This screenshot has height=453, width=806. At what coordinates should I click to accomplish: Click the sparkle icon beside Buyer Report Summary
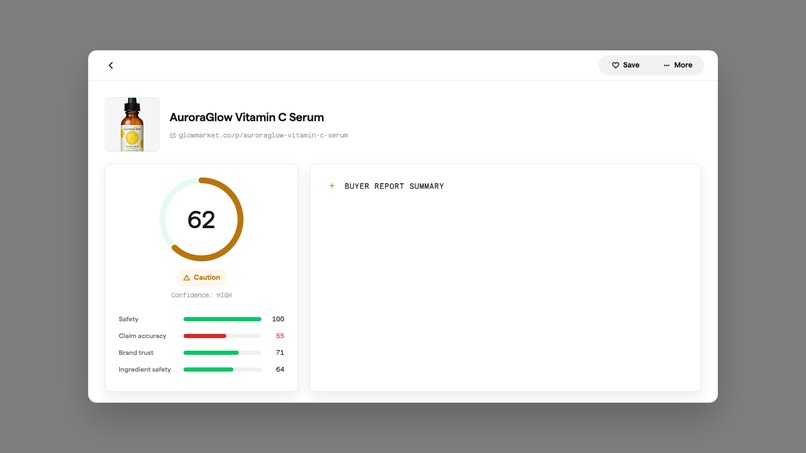[x=332, y=186]
